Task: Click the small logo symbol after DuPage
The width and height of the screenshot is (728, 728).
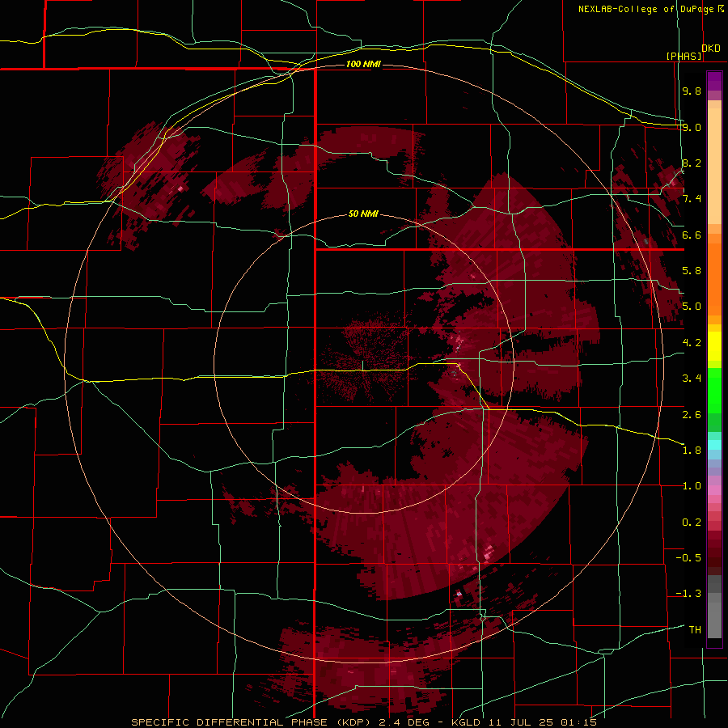Action: pyautogui.click(x=721, y=8)
